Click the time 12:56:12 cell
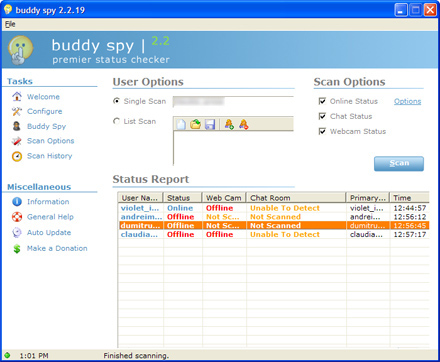This screenshot has height=362, width=440. click(x=410, y=217)
